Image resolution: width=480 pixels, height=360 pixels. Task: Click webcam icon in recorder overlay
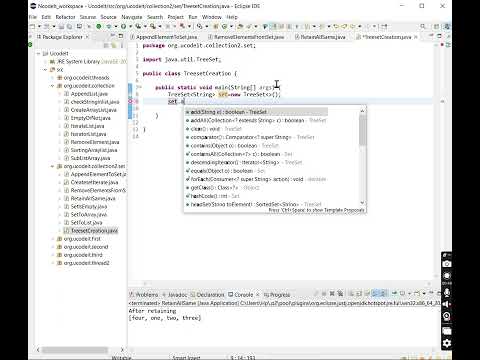coord(447,316)
